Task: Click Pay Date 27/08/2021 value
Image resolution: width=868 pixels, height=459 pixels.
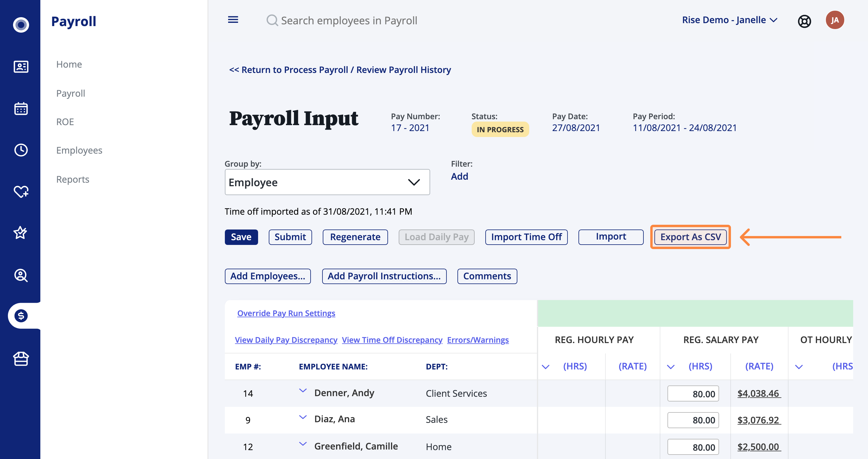Action: [576, 128]
